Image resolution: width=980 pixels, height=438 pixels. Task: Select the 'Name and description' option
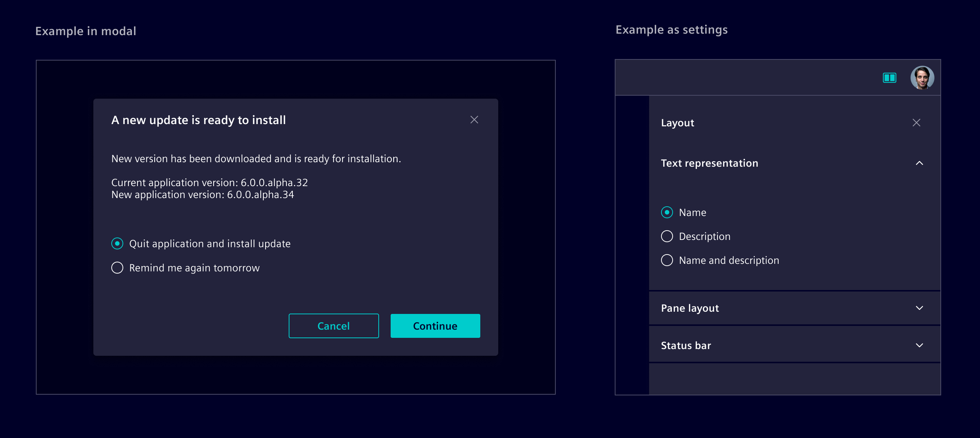click(x=667, y=260)
